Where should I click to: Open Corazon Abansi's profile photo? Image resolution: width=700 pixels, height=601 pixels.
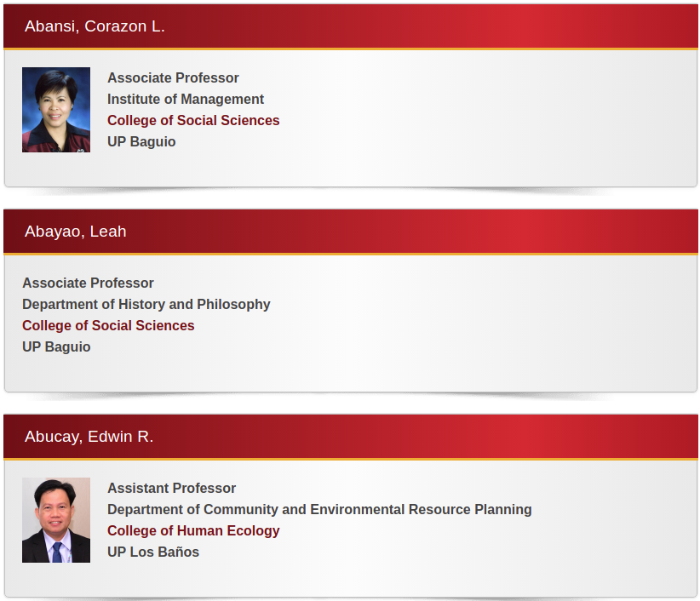click(x=56, y=110)
